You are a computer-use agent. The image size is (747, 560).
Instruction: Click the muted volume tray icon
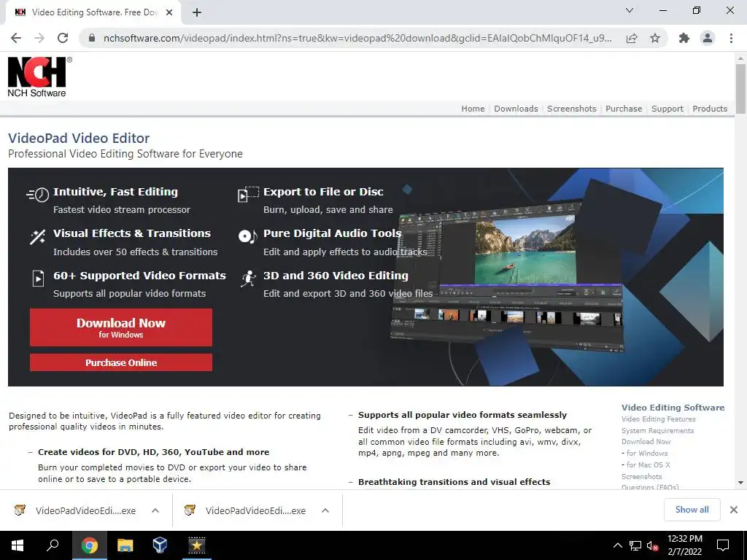pos(653,545)
